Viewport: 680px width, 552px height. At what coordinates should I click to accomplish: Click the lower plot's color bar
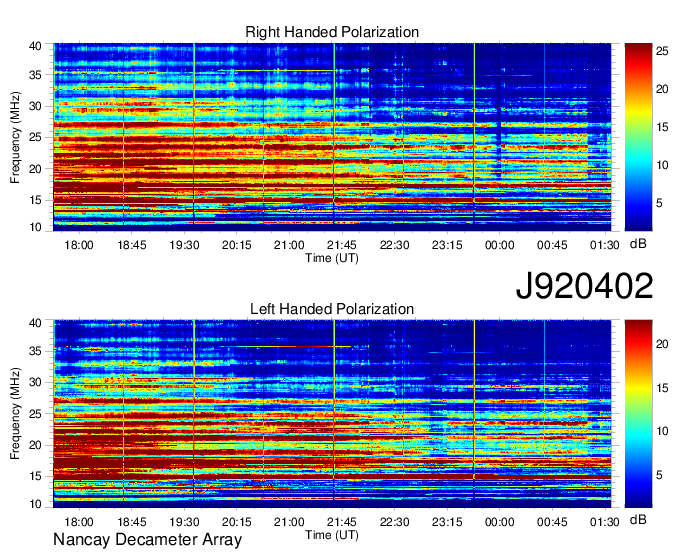click(638, 414)
